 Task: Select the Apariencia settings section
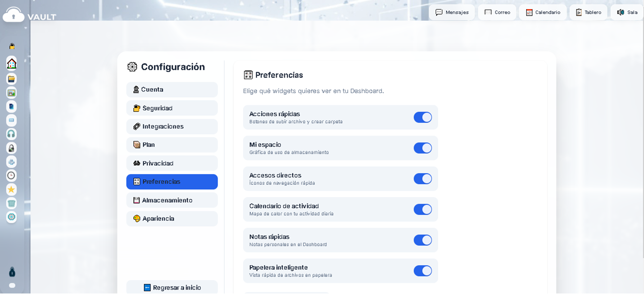172,218
